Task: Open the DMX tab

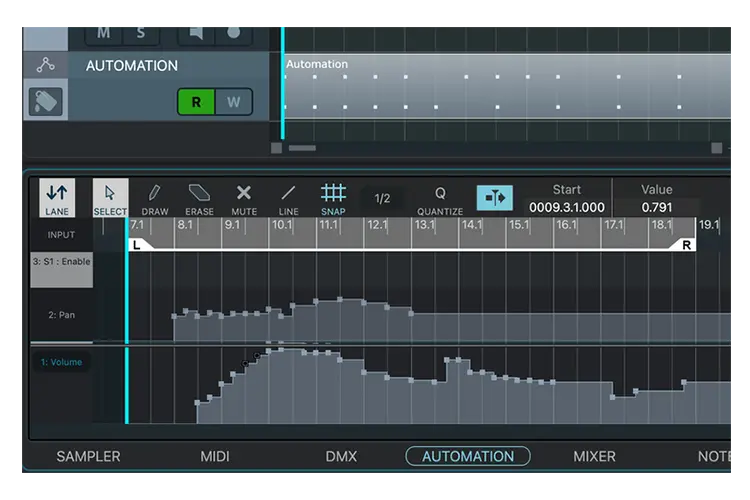Action: point(341,456)
